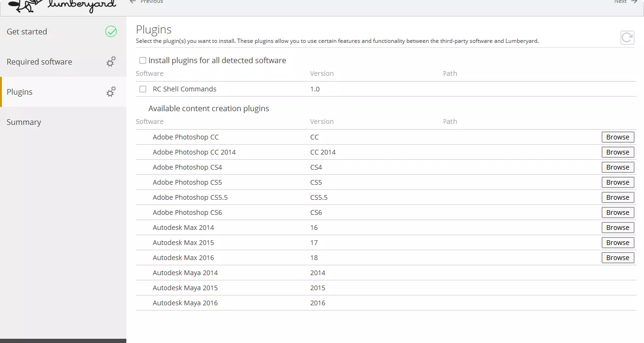The image size is (644, 343).
Task: Check the RC Shell Commands checkbox
Action: click(x=143, y=89)
